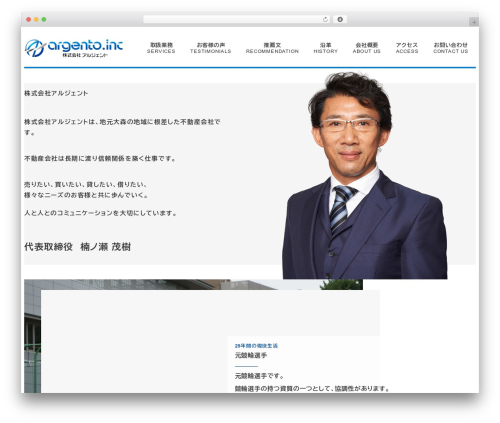Click the browser reload icon
The width and height of the screenshot is (500, 423).
325,19
